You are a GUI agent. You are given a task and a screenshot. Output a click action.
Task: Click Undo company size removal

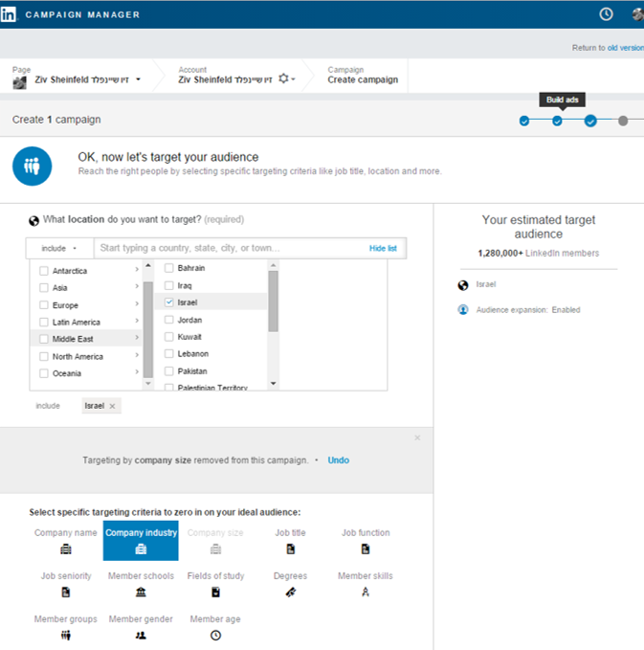click(x=338, y=460)
